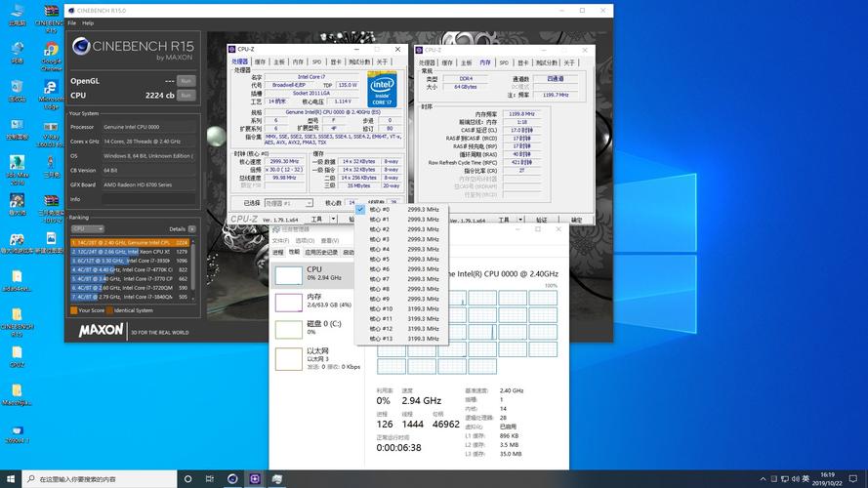The height and width of the screenshot is (488, 868).
Task: Click Cinebench Info input field
Action: coord(148,199)
